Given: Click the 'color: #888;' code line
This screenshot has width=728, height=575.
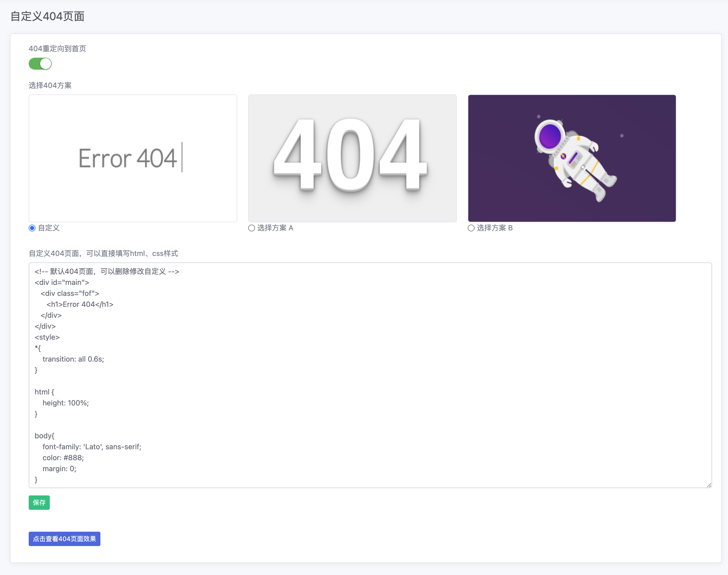Looking at the screenshot, I should coord(63,458).
